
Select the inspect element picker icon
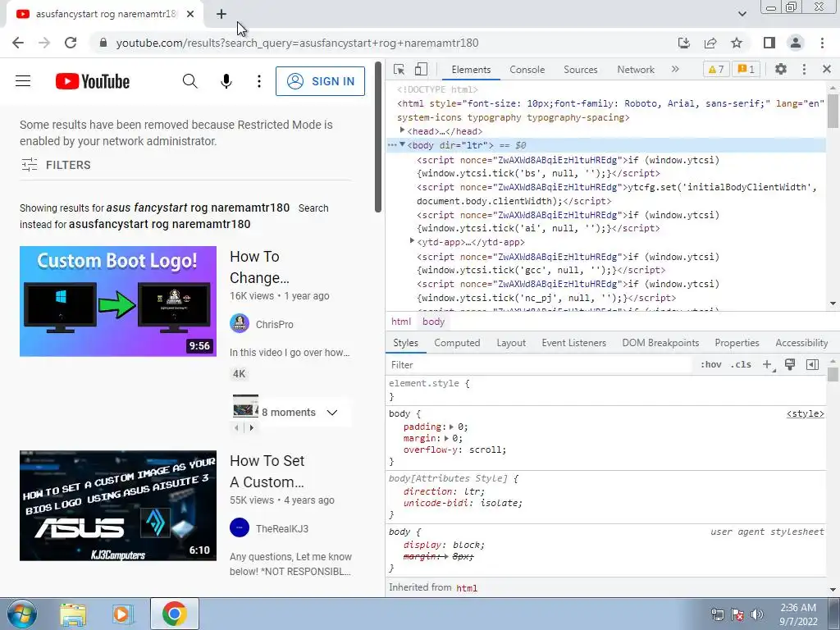point(399,69)
